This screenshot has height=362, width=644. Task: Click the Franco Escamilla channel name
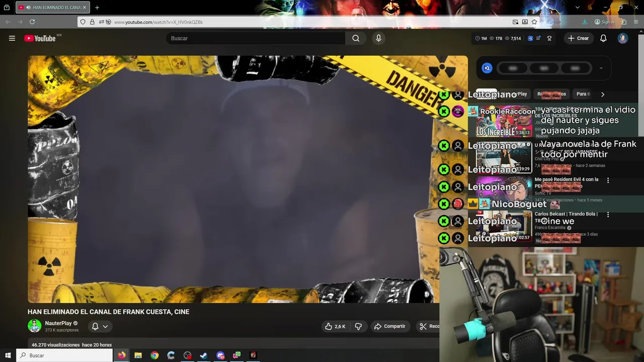tap(550, 228)
